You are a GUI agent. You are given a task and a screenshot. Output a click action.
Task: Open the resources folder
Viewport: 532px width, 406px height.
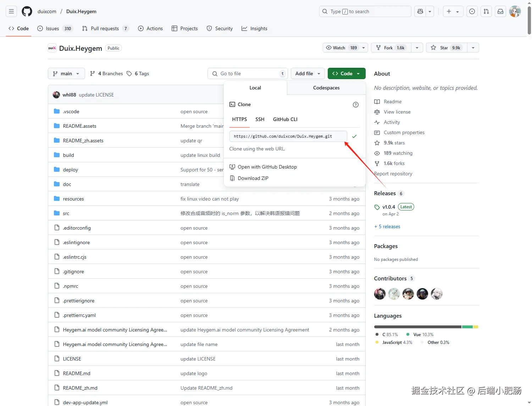click(73, 199)
